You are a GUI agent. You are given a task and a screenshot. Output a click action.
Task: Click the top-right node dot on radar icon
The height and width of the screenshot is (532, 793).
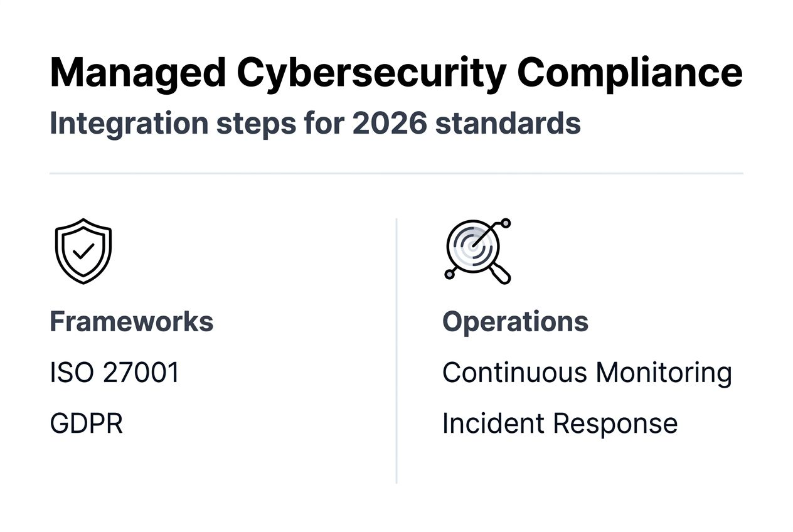[506, 223]
